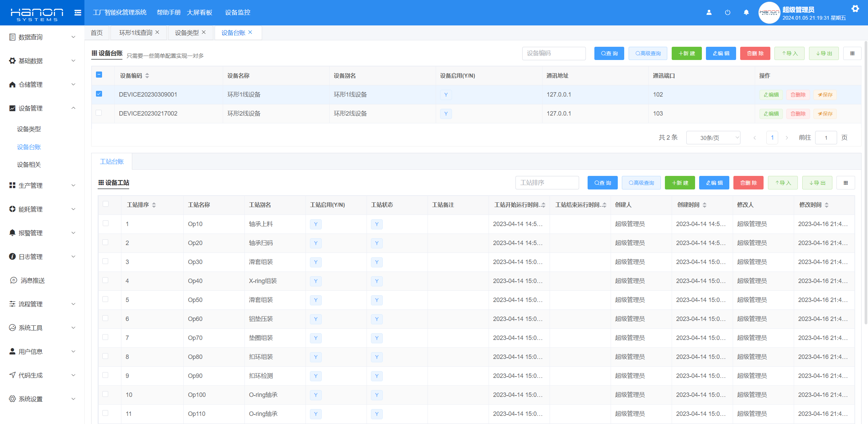Delete row DEVICE20230309001
The image size is (868, 424).
[x=798, y=95]
